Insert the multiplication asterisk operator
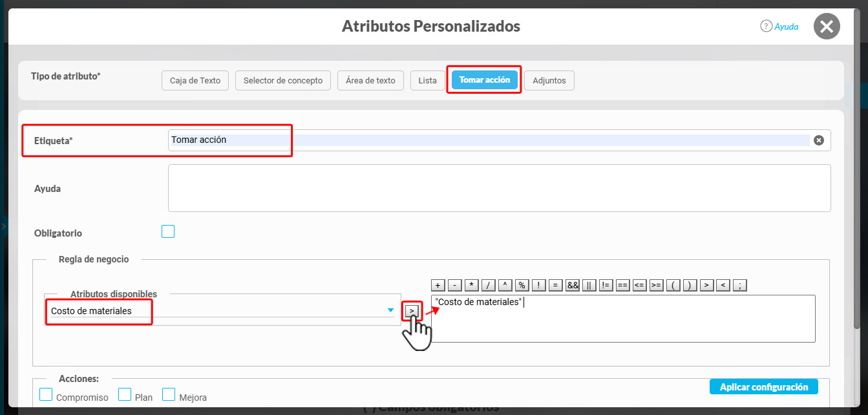Viewport: 868px width, 415px height. (x=472, y=285)
